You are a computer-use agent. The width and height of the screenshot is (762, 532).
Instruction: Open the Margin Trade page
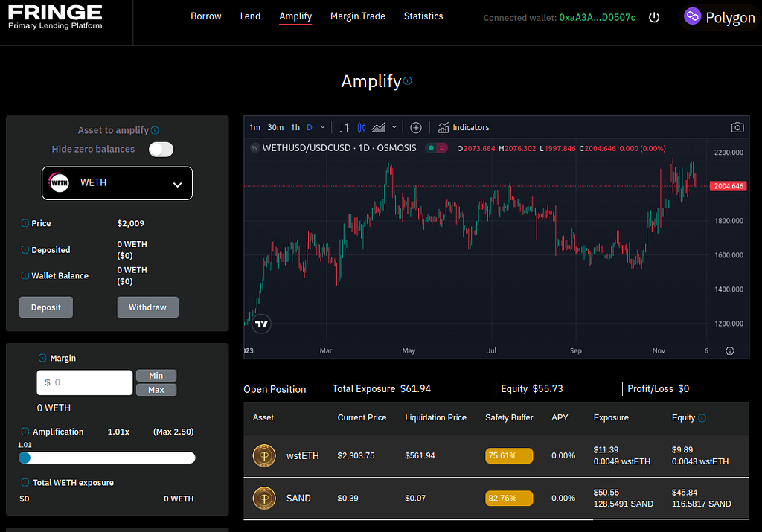pos(358,16)
